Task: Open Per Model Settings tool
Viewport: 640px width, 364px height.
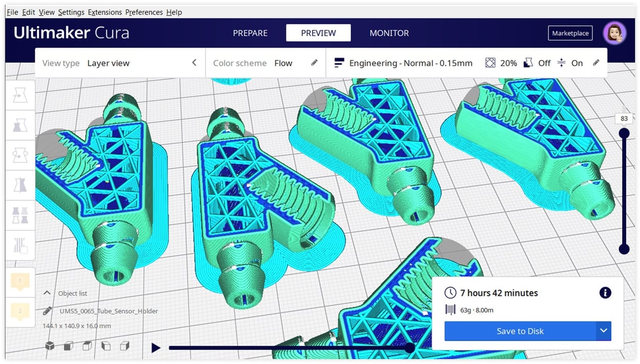Action: tap(20, 215)
